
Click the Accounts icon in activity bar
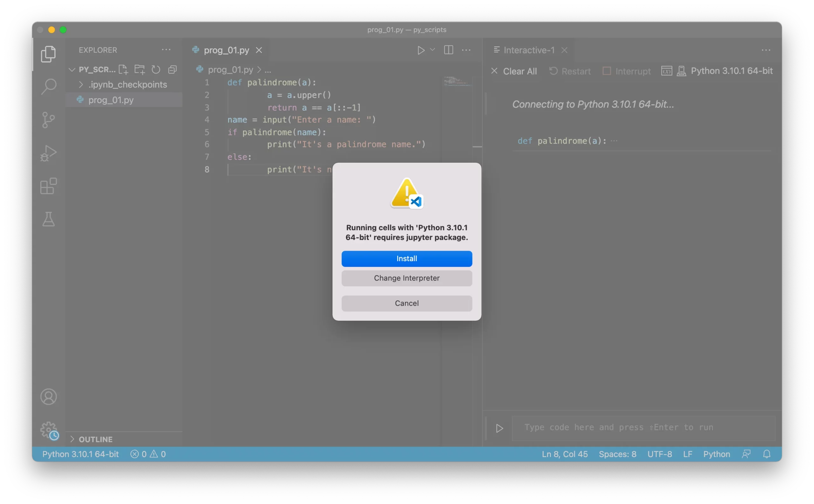[x=49, y=397]
